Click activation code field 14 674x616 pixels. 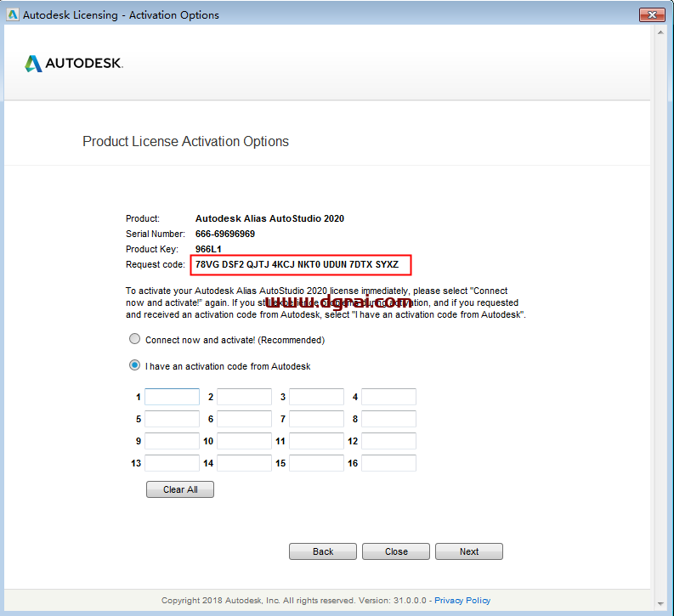tap(244, 463)
